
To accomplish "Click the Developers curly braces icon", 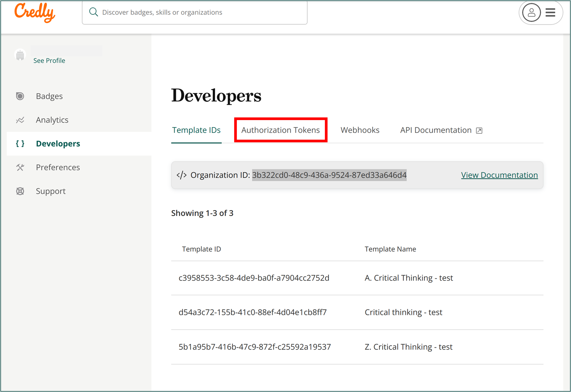I will pos(20,144).
